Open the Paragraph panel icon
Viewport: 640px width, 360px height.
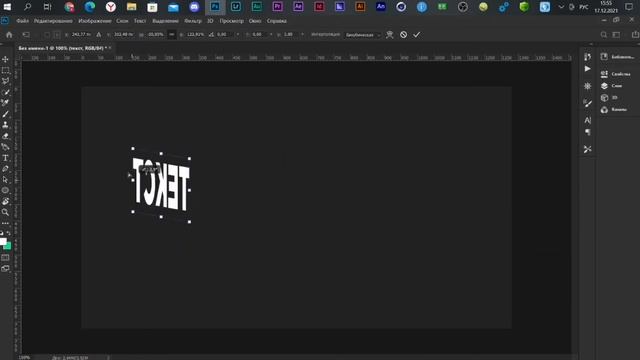tap(587, 132)
